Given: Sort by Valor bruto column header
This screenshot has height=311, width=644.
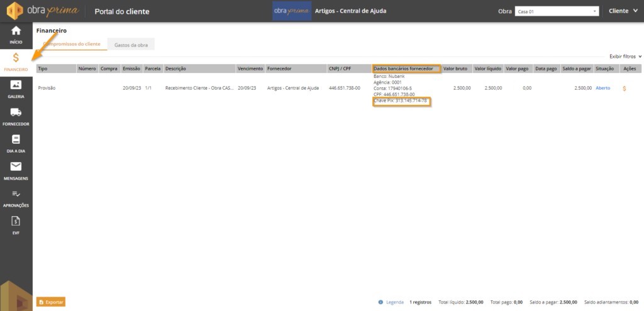Looking at the screenshot, I should [x=457, y=69].
